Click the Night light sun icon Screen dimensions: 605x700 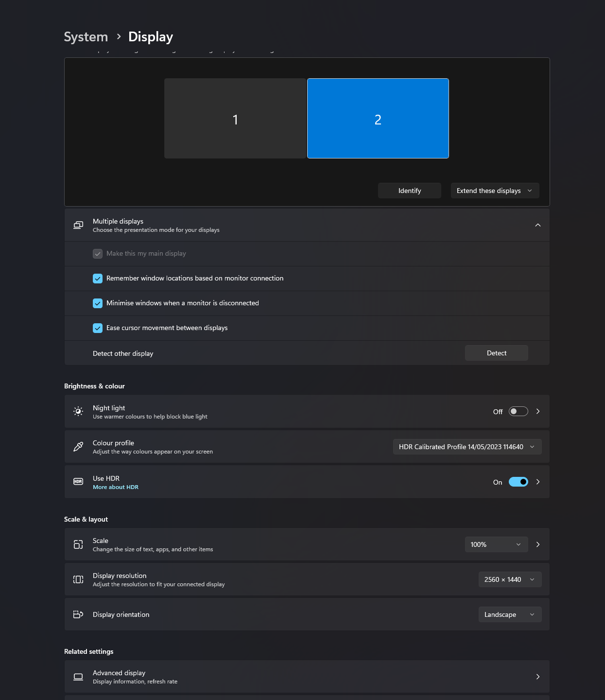point(78,411)
